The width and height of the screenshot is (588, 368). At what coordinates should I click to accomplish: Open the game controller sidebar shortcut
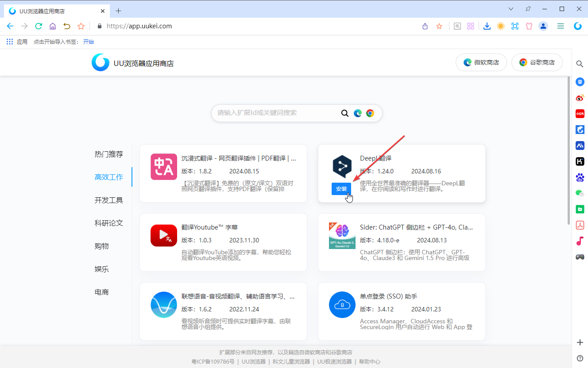(580, 257)
